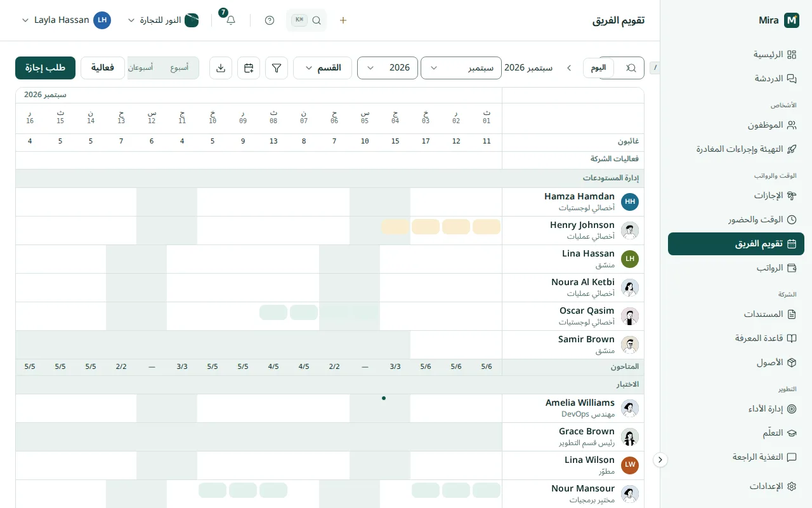
Task: Open the clock icon for الوقت والحضور
Action: point(791,220)
